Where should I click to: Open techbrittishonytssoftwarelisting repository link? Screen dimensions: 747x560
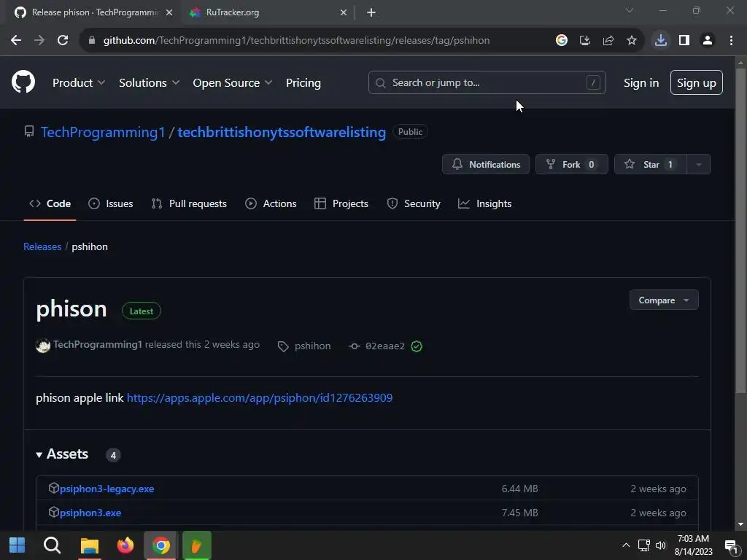[282, 132]
